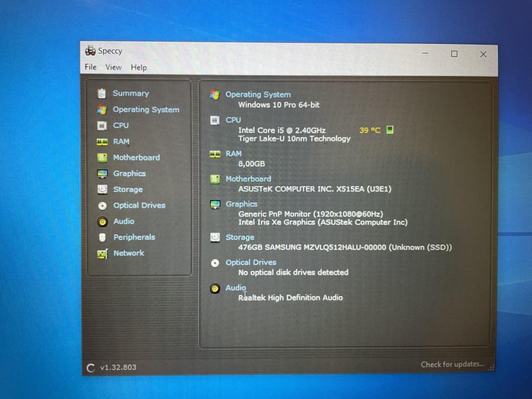This screenshot has height=399, width=532.
Task: Click the 8,00GB RAM value
Action: [251, 164]
